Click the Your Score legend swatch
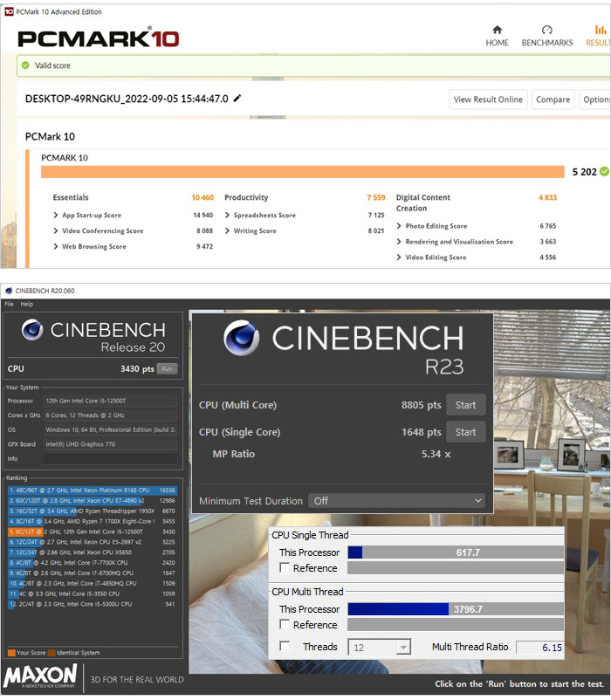This screenshot has height=700, width=611. click(11, 653)
